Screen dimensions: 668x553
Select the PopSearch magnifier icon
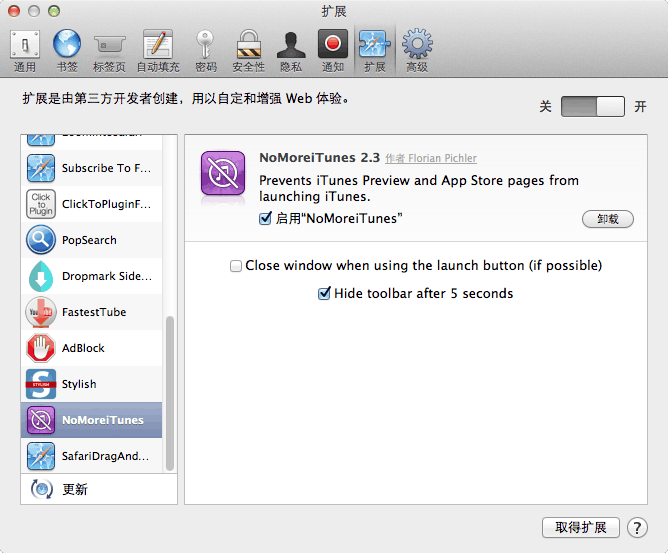[40, 240]
